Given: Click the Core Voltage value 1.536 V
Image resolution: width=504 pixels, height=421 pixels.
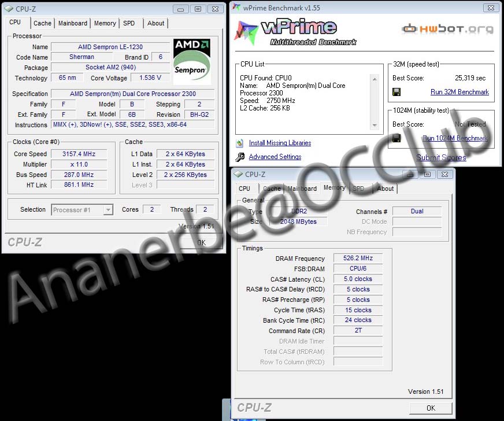Looking at the screenshot, I should [x=150, y=77].
